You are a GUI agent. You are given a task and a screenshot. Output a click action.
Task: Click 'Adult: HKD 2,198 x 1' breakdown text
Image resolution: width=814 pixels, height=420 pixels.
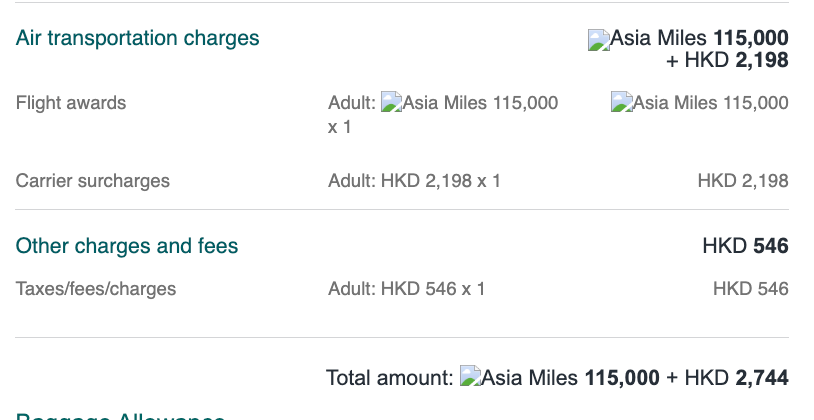tap(414, 181)
